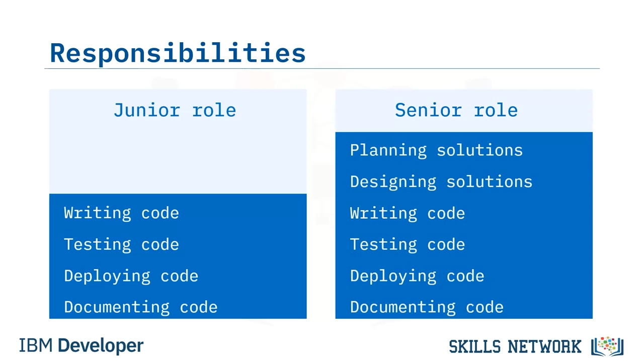Image resolution: width=644 pixels, height=362 pixels.
Task: Select Testing code under Senior role
Action: click(407, 244)
